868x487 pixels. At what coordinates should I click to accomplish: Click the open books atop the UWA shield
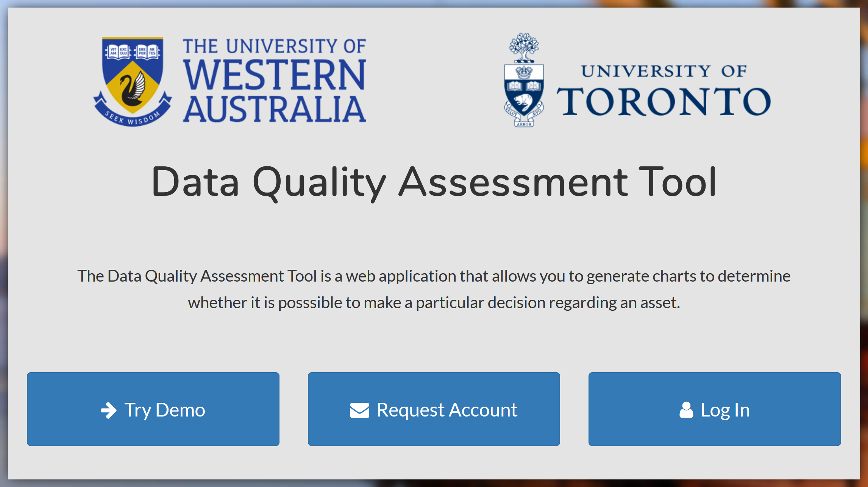[133, 52]
